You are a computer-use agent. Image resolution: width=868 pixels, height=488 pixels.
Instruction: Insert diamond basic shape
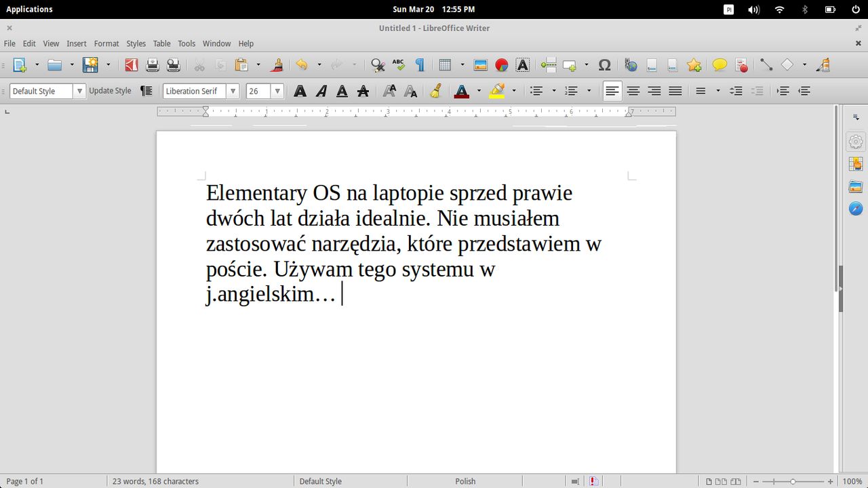[x=787, y=65]
